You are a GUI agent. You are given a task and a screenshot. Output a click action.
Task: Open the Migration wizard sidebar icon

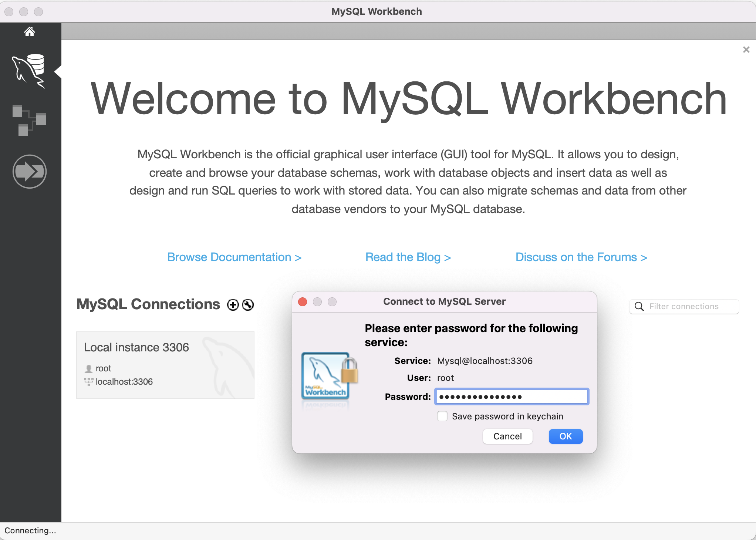[x=29, y=172]
